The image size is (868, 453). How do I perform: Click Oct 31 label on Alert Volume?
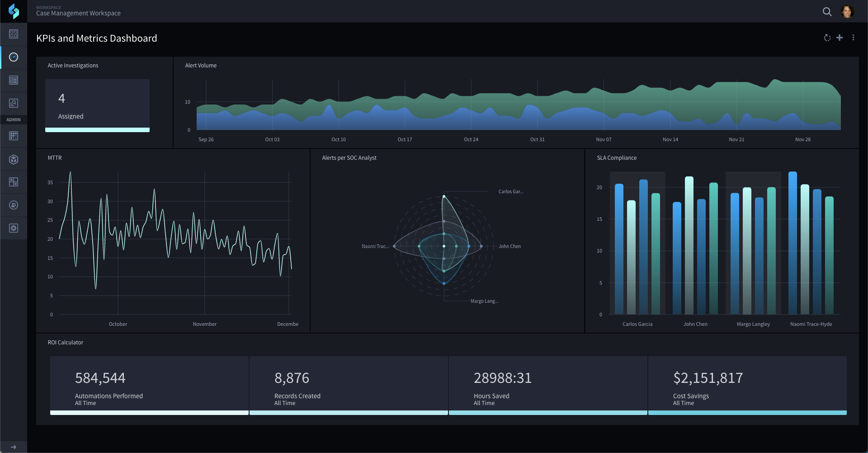coord(538,139)
